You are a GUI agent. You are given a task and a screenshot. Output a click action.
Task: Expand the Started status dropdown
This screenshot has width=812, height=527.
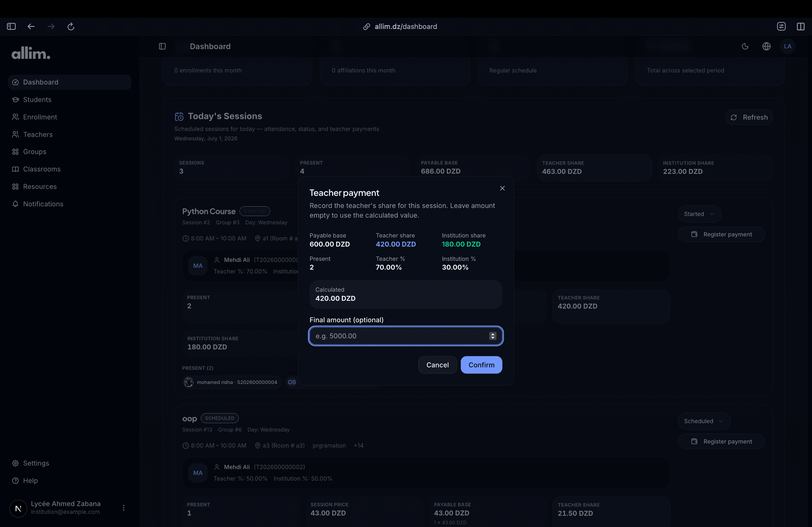click(699, 214)
